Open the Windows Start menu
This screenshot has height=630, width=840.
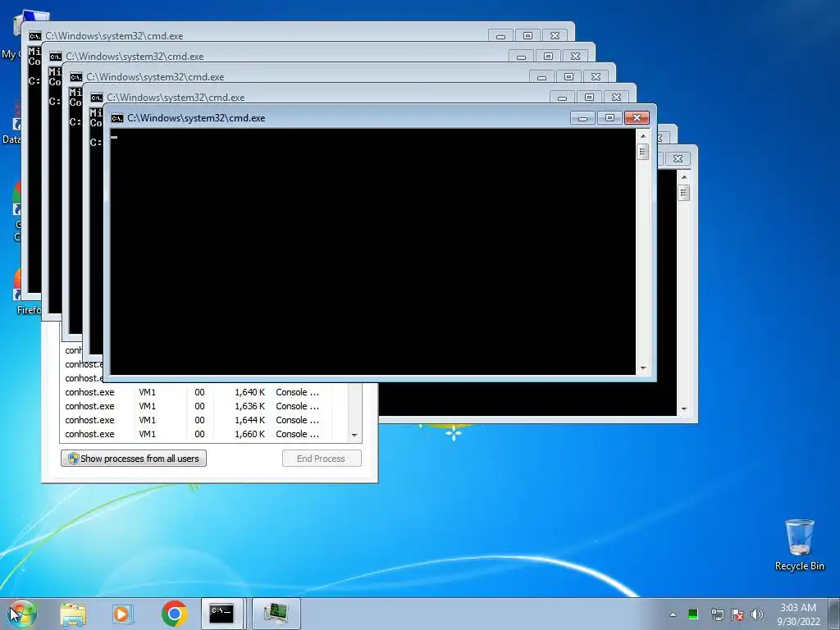tap(21, 614)
